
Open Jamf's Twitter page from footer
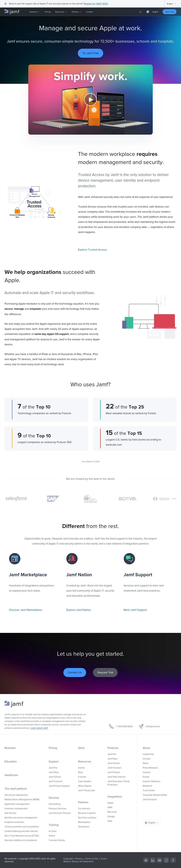146,860
